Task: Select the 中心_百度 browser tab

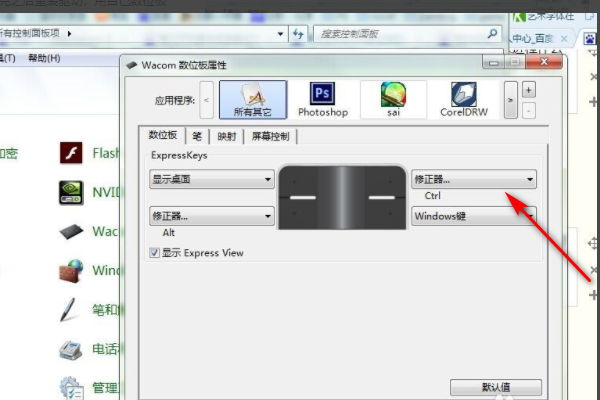Action: coord(533,38)
